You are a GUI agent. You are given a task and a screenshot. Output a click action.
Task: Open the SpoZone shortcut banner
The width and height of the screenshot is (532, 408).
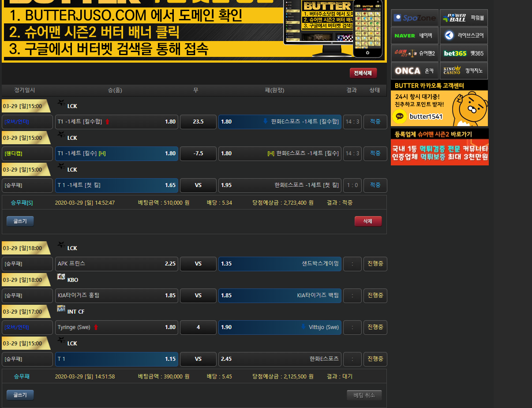pos(414,18)
